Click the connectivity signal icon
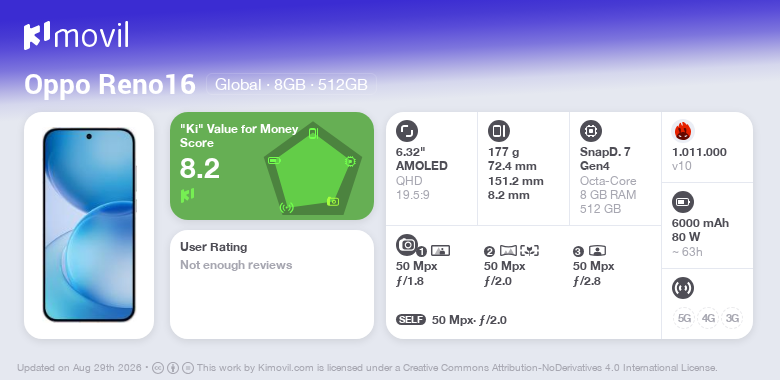The image size is (780, 380). pyautogui.click(x=682, y=288)
